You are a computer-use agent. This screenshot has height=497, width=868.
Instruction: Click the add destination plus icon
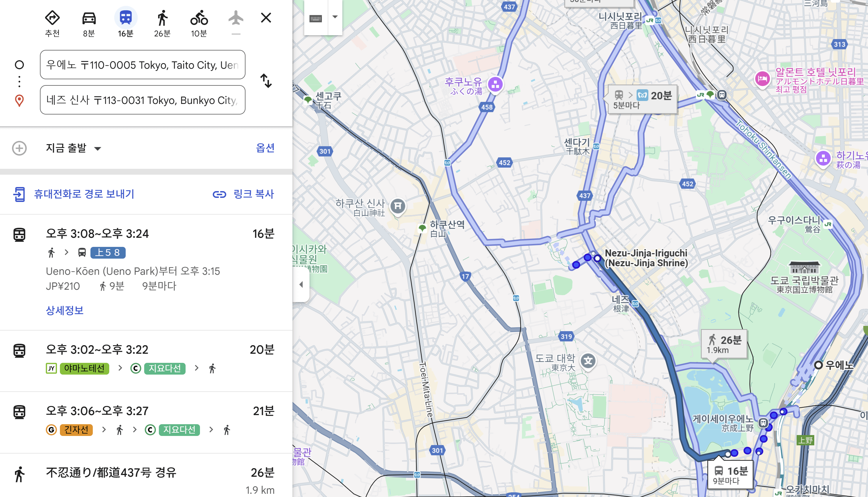pos(19,148)
